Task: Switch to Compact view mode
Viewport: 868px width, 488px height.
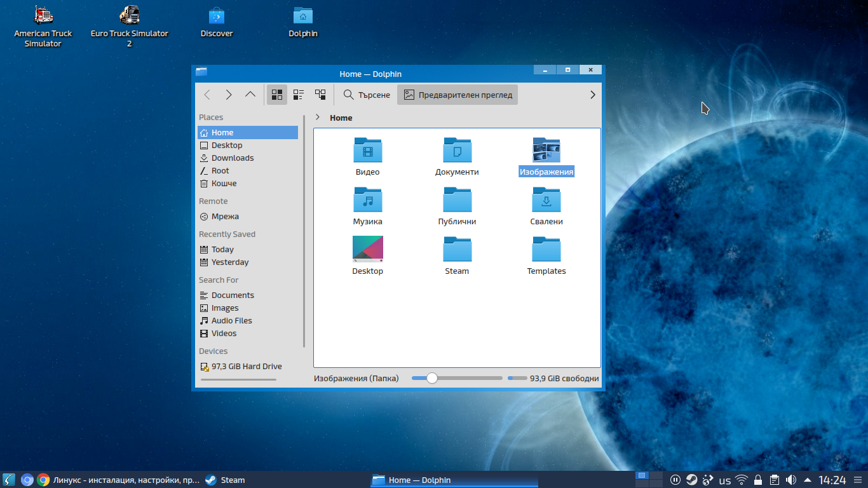Action: click(x=299, y=95)
